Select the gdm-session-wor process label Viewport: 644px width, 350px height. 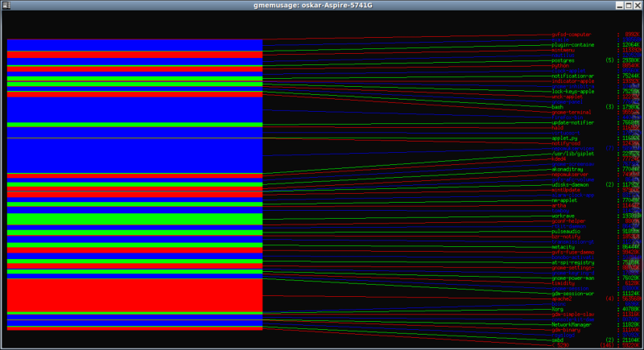pos(572,294)
